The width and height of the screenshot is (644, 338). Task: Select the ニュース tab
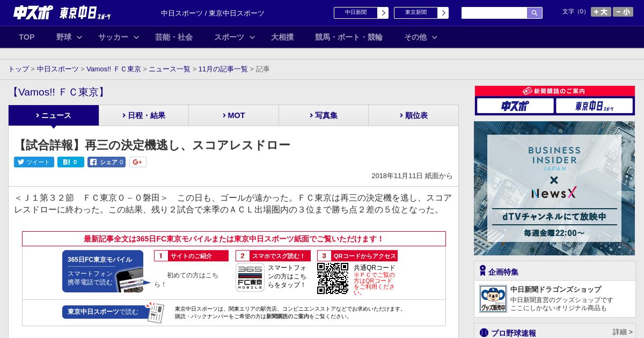point(54,115)
